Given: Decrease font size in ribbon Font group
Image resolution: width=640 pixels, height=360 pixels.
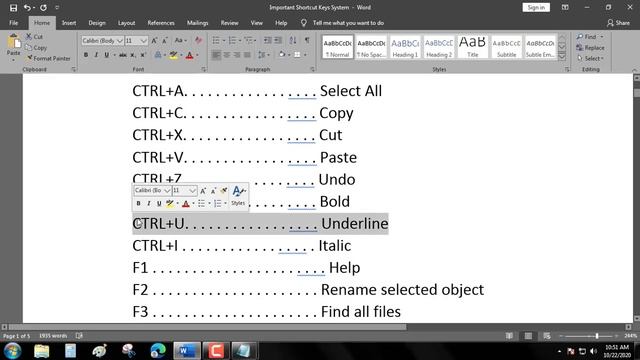Looking at the screenshot, I should coord(164,40).
